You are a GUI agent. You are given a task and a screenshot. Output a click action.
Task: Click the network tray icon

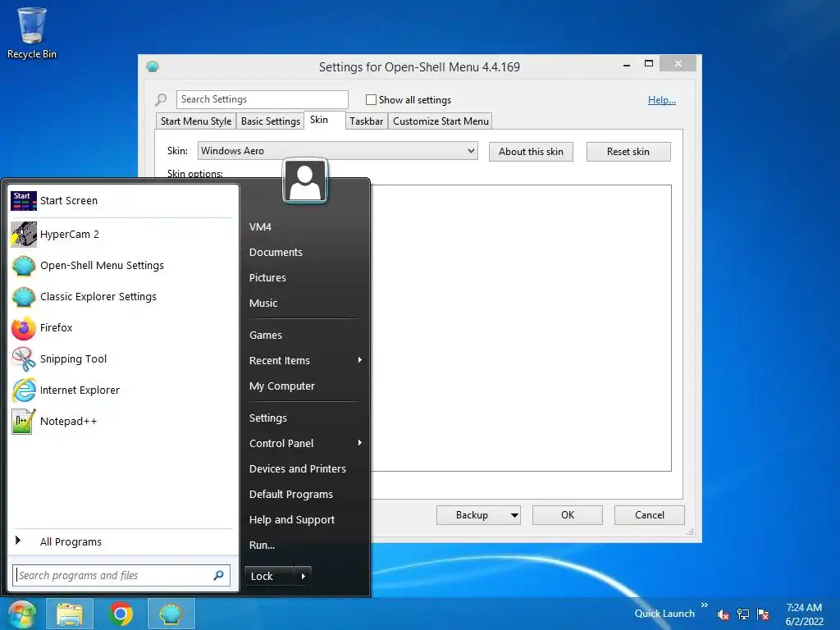tap(743, 614)
